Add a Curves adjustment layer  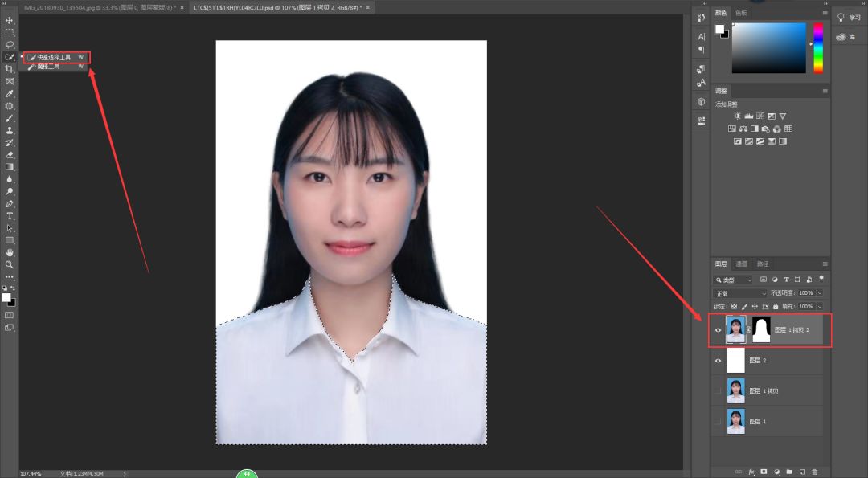[x=760, y=116]
